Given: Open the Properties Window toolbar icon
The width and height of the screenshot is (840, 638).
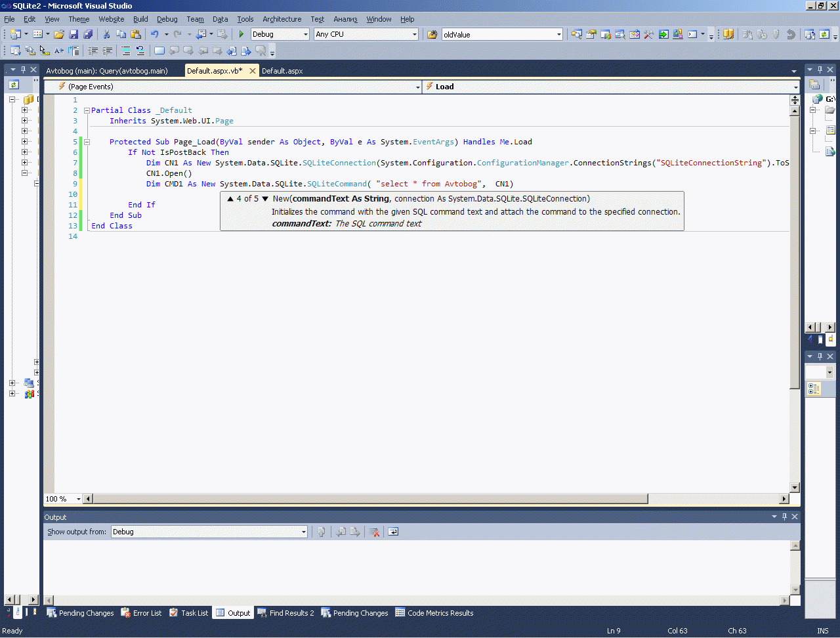Looking at the screenshot, I should [591, 34].
